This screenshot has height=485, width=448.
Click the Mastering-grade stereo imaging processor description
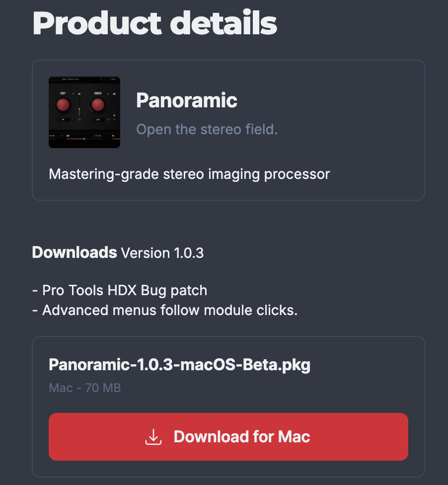pyautogui.click(x=189, y=174)
